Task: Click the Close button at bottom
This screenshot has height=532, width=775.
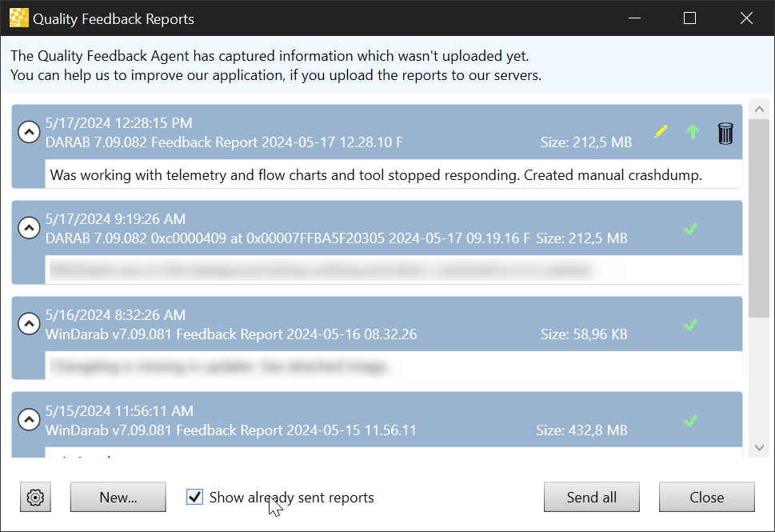Action: 706,497
